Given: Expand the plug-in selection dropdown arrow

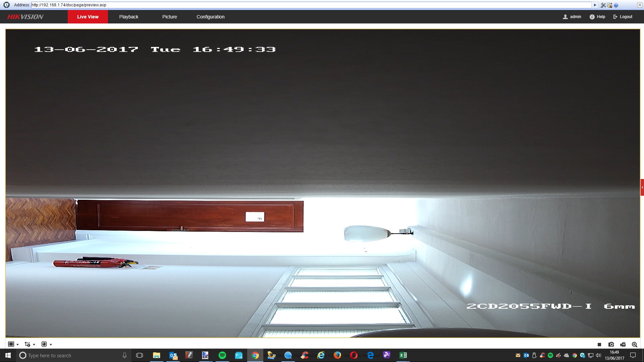Looking at the screenshot, I should [x=51, y=345].
